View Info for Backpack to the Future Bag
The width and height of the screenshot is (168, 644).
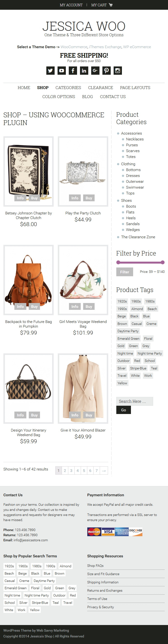coord(20,306)
